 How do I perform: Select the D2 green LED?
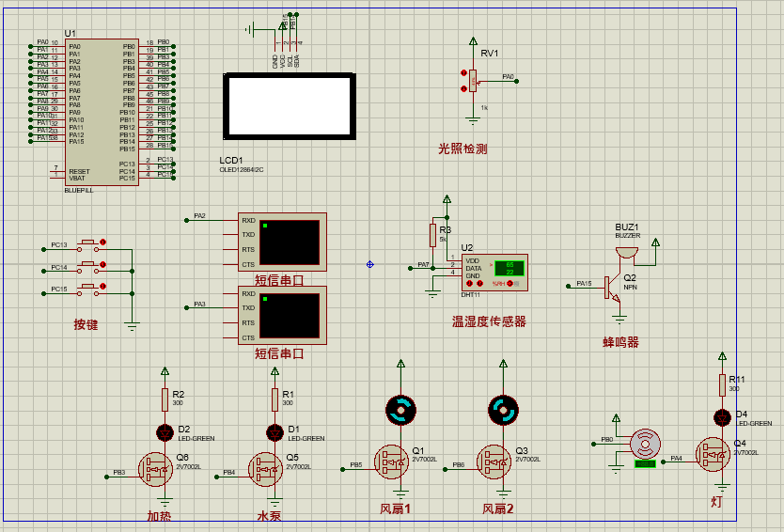[165, 432]
